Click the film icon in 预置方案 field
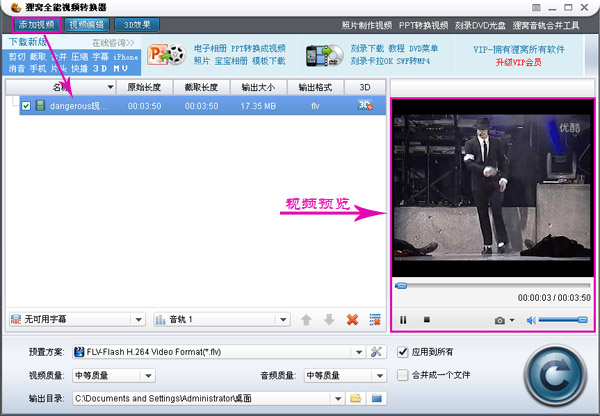The image size is (600, 416). [79, 352]
